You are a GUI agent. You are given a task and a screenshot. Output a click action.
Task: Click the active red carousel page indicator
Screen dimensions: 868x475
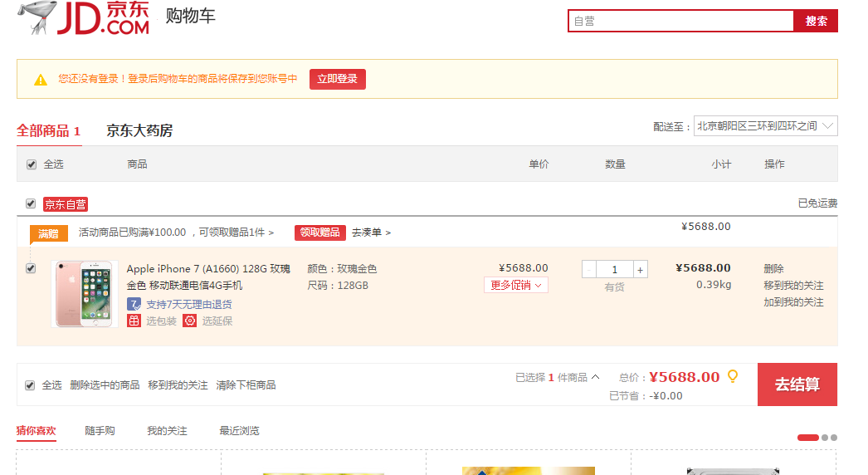(807, 438)
